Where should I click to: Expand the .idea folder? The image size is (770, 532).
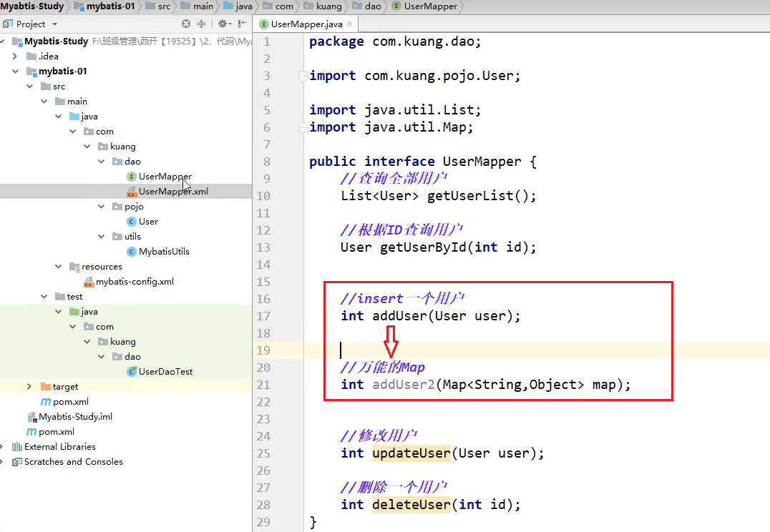click(x=15, y=56)
